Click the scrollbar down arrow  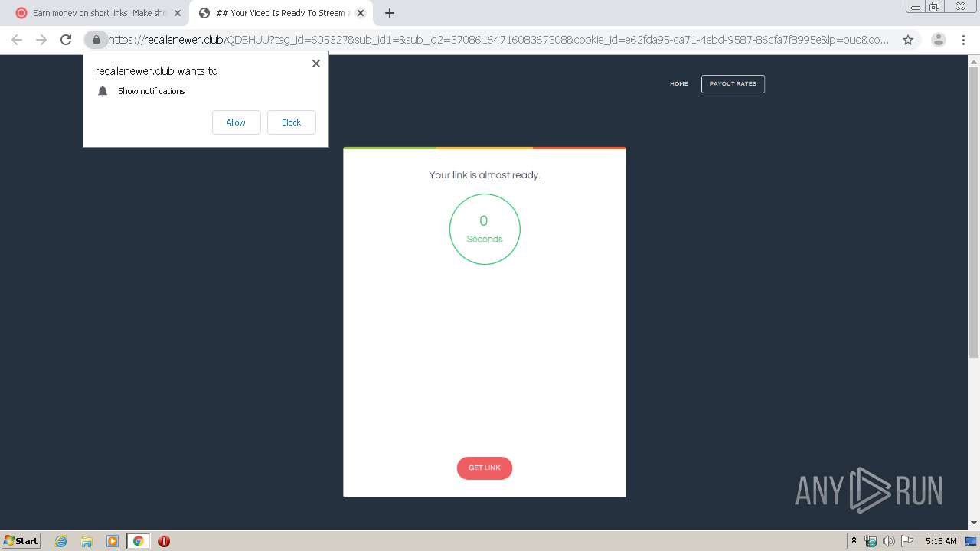click(974, 523)
